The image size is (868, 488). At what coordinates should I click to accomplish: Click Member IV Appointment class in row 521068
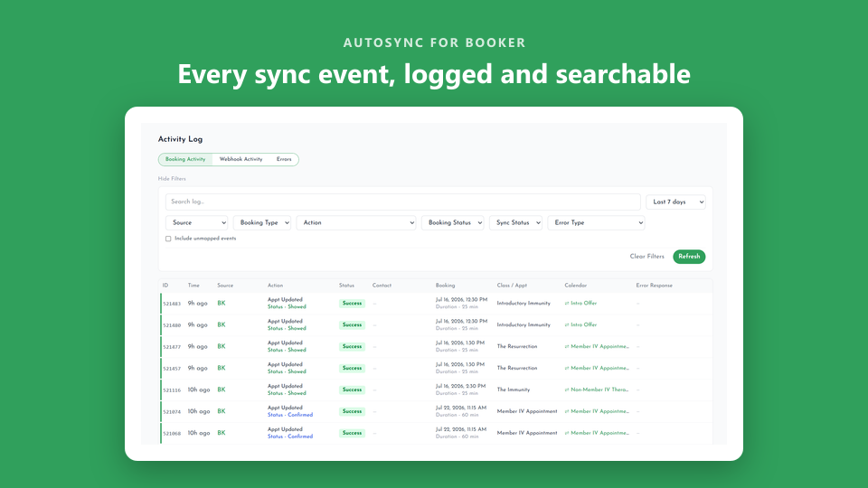click(x=526, y=433)
